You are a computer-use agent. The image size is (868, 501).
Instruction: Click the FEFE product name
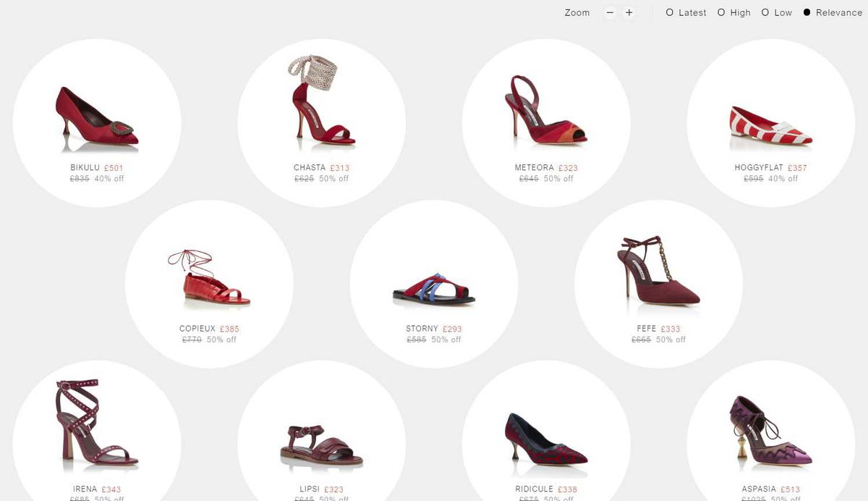pyautogui.click(x=647, y=329)
